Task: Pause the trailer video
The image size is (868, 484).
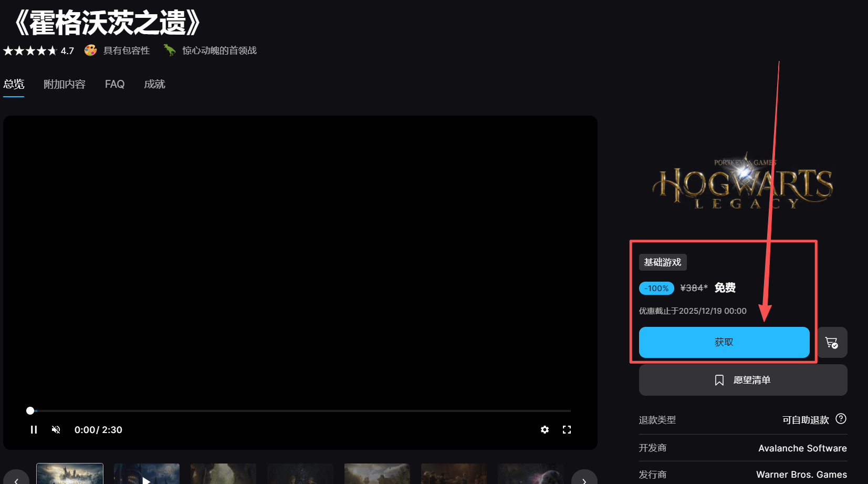Action: click(34, 429)
